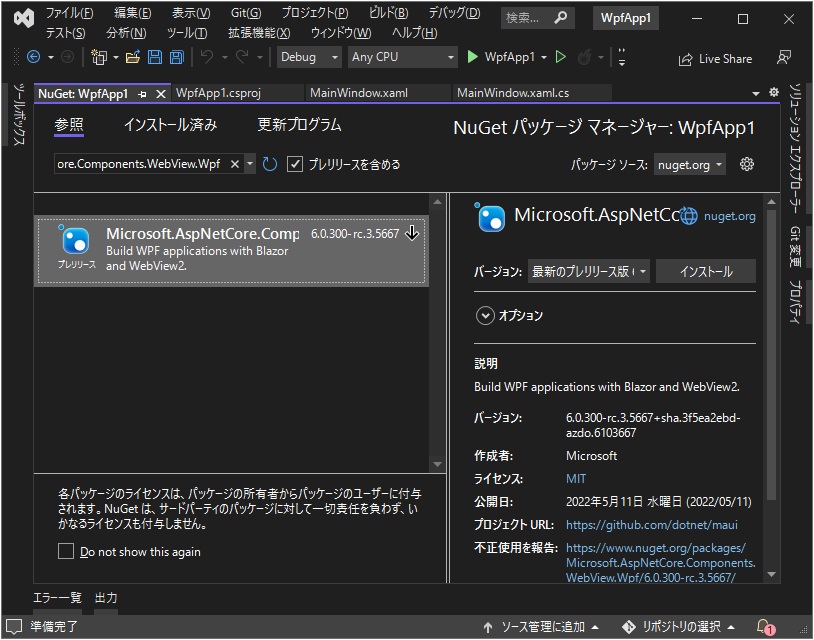This screenshot has width=814, height=640.
Task: Click the Install button
Action: [x=706, y=271]
